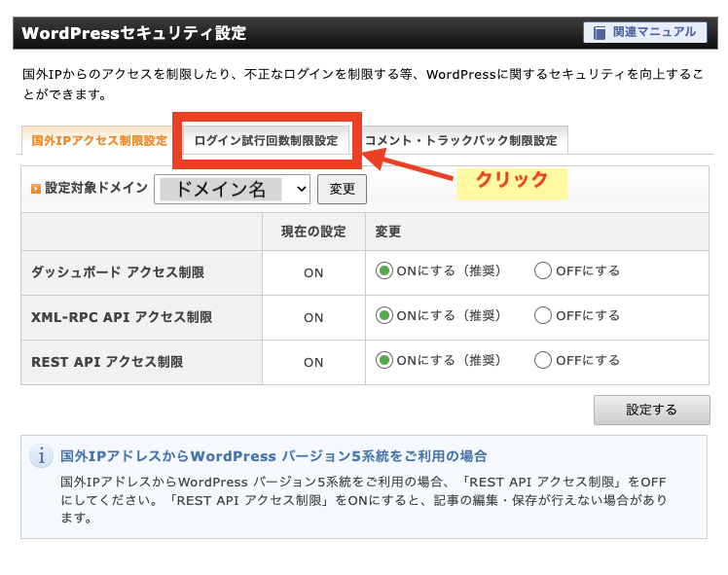Select ONにする for REST API アクセス制限
728x575 pixels.
tap(384, 360)
